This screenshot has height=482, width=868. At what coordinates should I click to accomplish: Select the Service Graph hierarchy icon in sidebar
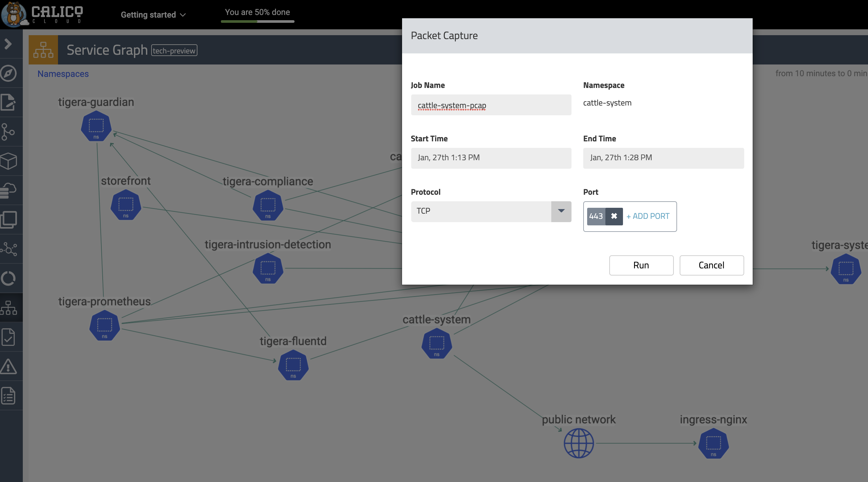click(x=8, y=307)
